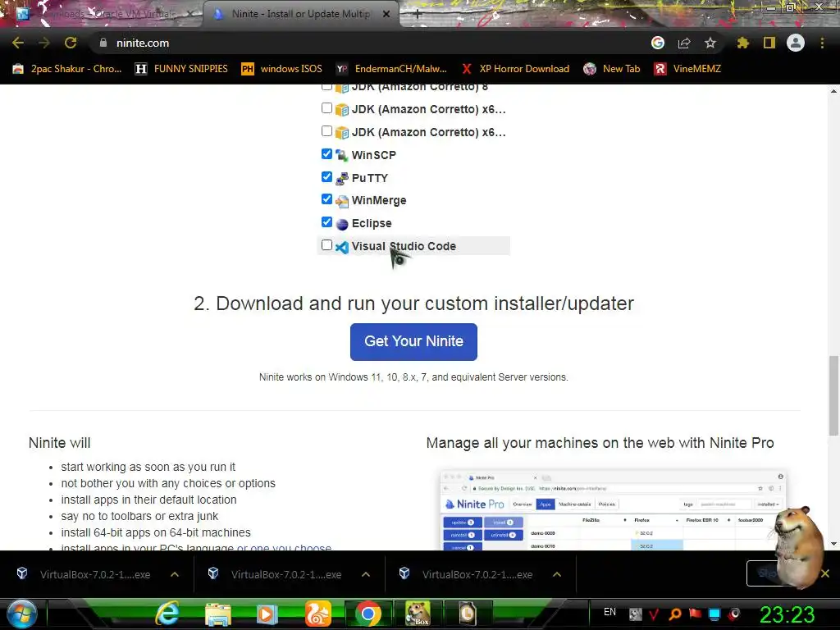Toggle the browser side panel icon
Viewport: 840px width, 630px height.
pyautogui.click(x=769, y=43)
